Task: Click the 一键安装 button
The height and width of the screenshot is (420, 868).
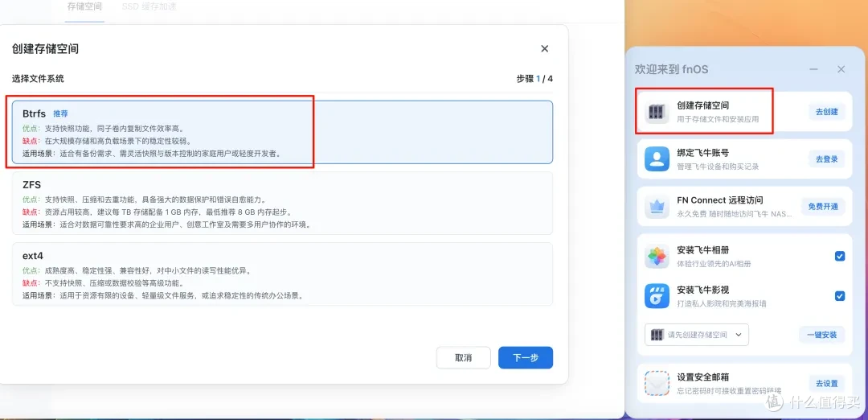Action: pos(822,335)
